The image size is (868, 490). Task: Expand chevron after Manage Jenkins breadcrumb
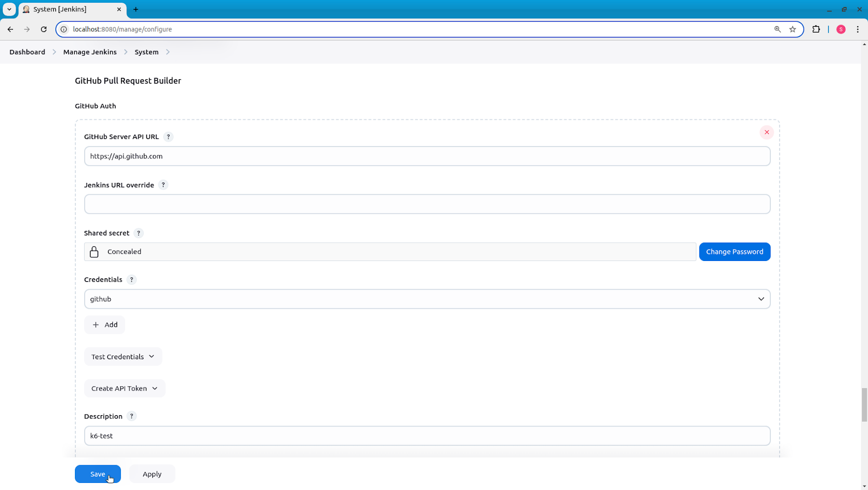point(126,52)
